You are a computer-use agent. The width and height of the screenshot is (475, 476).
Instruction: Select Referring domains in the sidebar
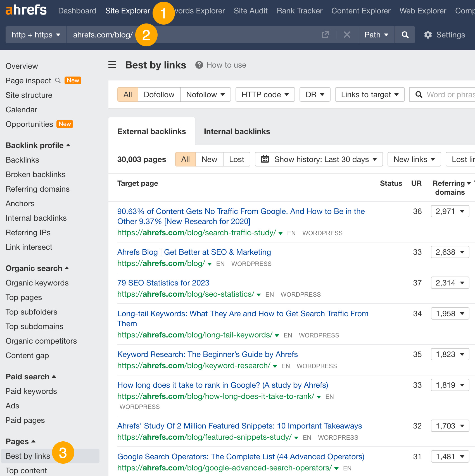(37, 189)
